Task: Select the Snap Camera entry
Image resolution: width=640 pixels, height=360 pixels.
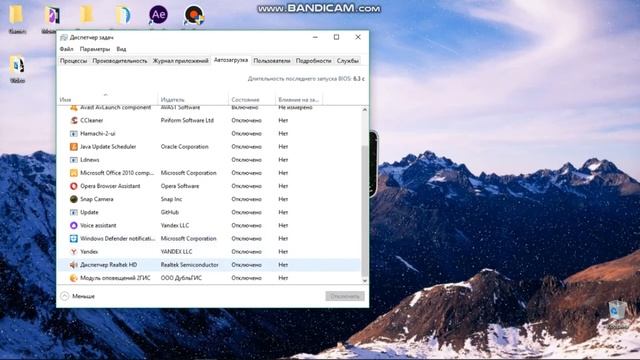Action: pyautogui.click(x=96, y=199)
